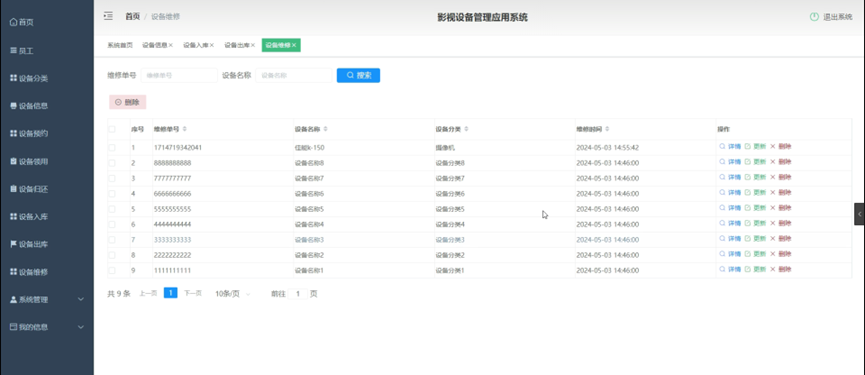Open 员工 in the sidebar
Image resolution: width=865 pixels, height=375 pixels.
[x=22, y=51]
